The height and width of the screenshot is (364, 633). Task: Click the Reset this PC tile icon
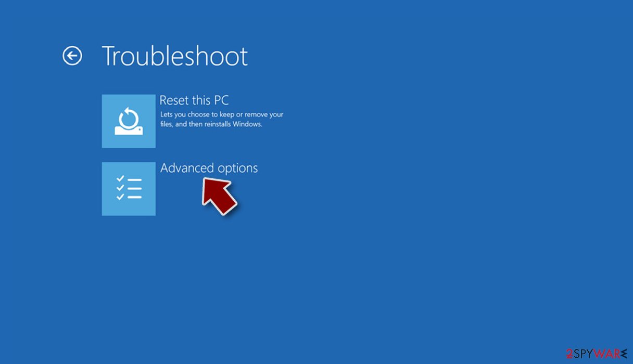pos(129,121)
